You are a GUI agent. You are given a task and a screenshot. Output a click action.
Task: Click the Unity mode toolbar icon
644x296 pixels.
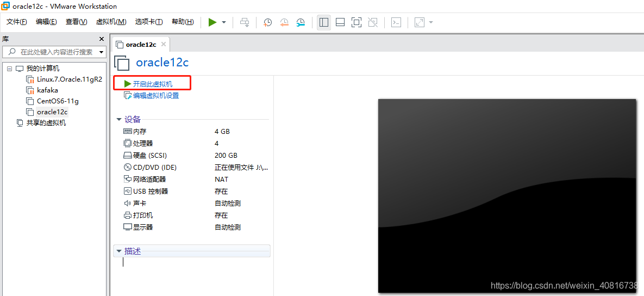[372, 22]
